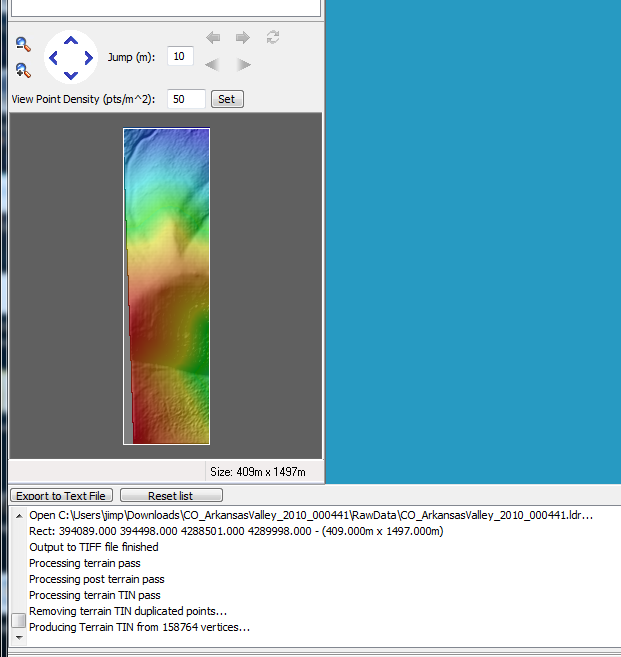Pan the view left with left arrow
621x657 pixels.
[x=54, y=57]
